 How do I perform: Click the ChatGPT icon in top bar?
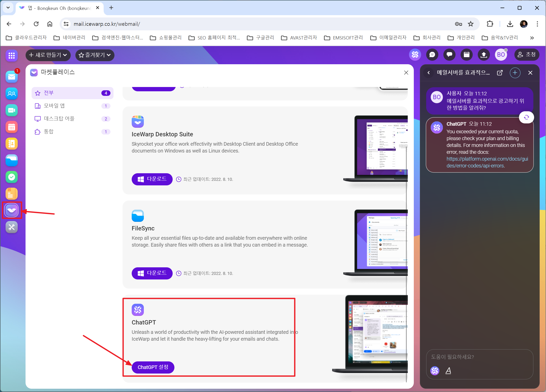415,55
